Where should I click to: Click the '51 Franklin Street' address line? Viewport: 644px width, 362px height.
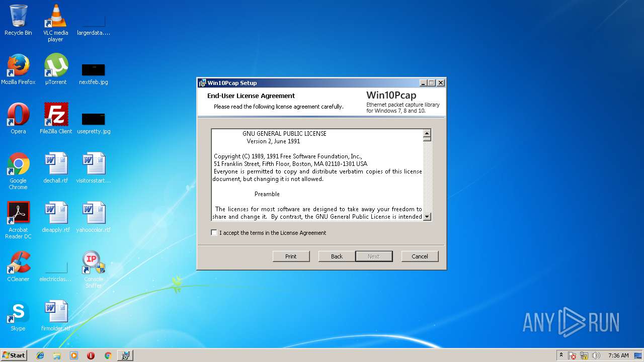[x=290, y=164]
